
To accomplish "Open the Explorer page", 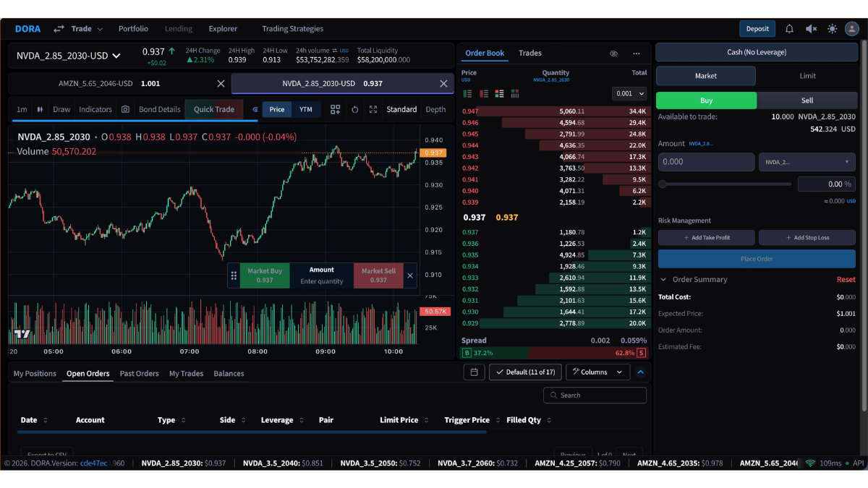I will tap(223, 29).
